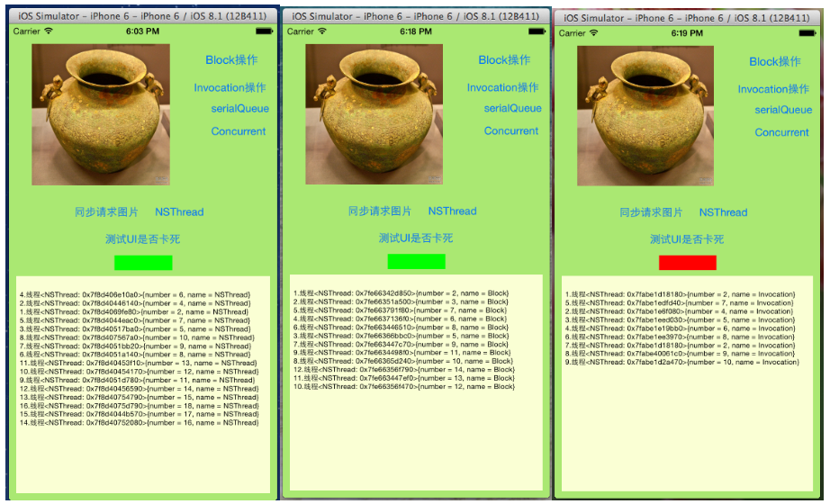Screen dimensions: 830x504
Task: Click log line with address 0x7f8d406e10a0
Action: [135, 295]
